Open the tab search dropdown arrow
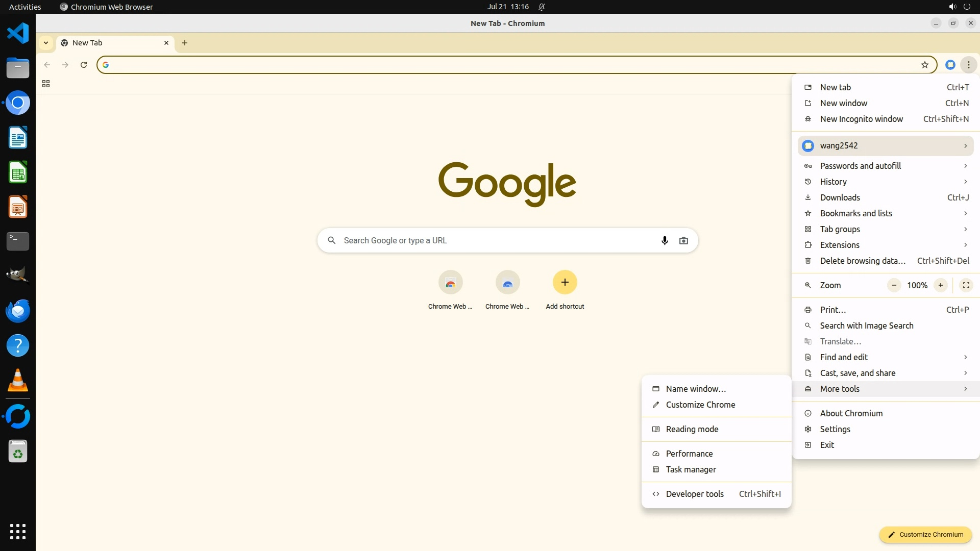This screenshot has height=551, width=980. click(46, 43)
